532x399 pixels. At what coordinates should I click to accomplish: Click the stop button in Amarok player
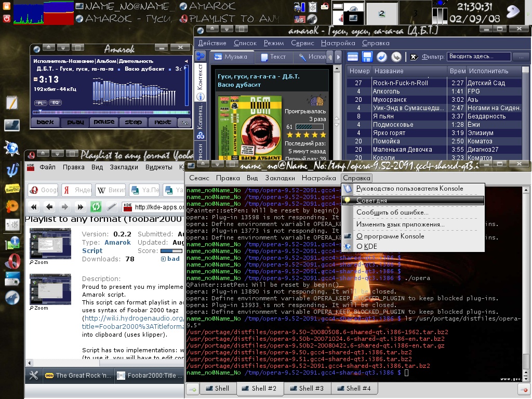tap(133, 122)
